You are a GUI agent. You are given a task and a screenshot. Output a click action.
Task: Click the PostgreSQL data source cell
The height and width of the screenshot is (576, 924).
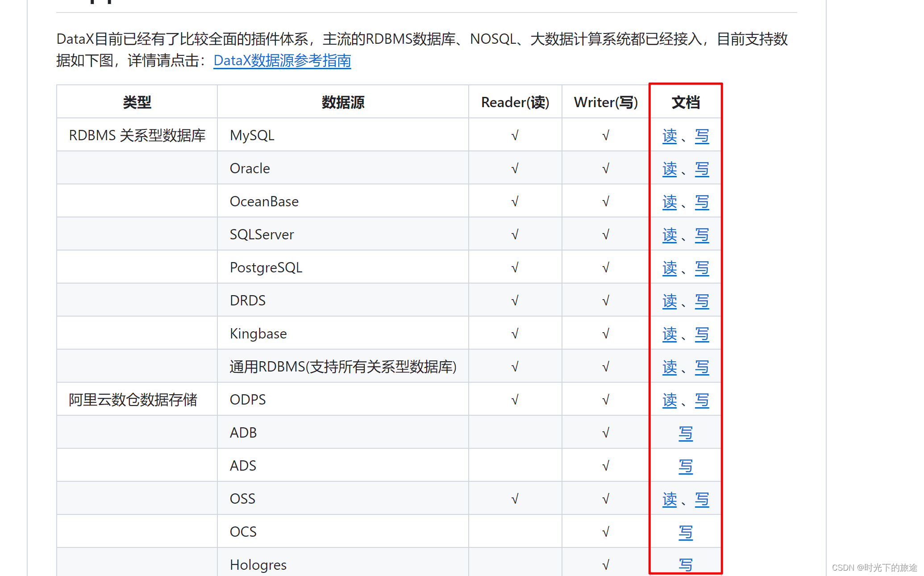[x=343, y=267]
